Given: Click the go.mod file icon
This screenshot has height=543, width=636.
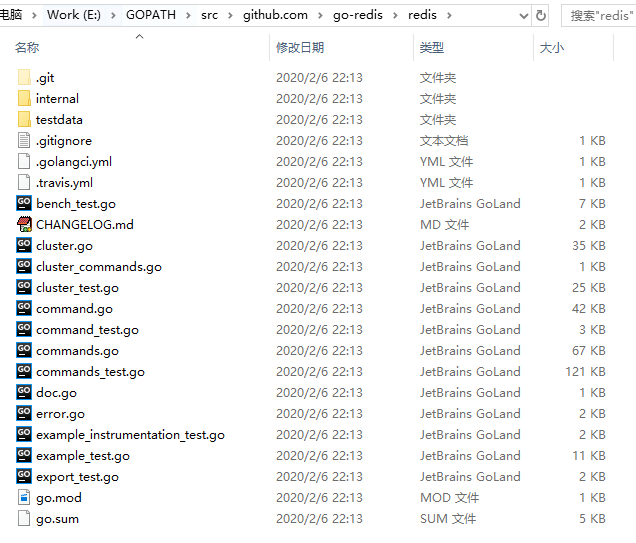Looking at the screenshot, I should (x=24, y=497).
